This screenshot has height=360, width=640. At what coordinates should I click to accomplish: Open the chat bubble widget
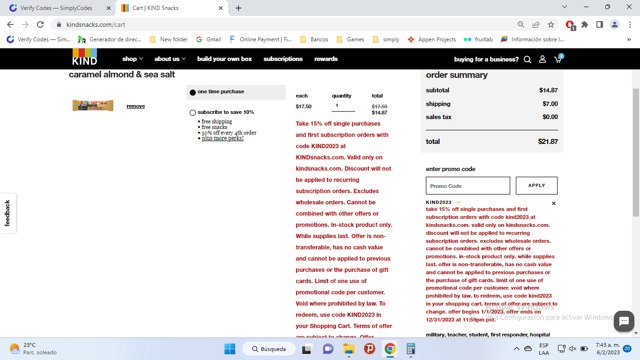click(624, 321)
